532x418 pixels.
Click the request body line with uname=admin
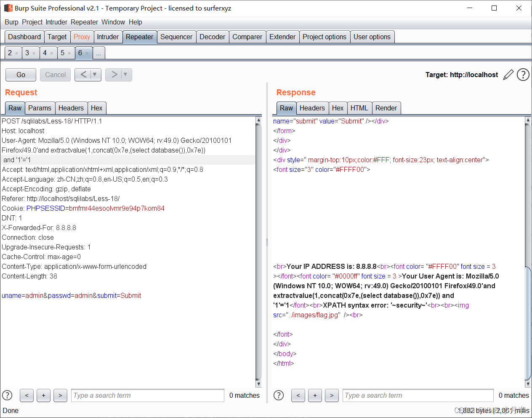72,295
